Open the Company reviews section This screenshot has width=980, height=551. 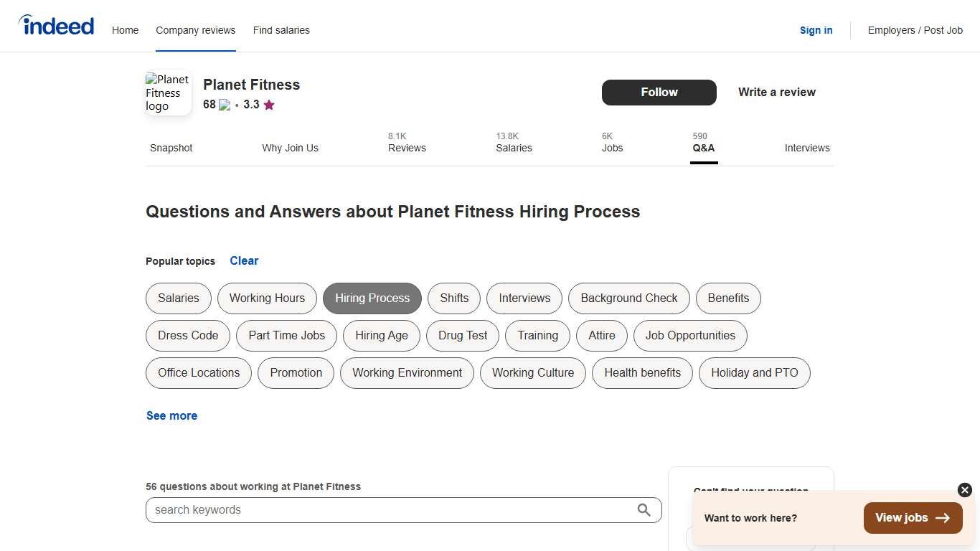[x=195, y=30]
